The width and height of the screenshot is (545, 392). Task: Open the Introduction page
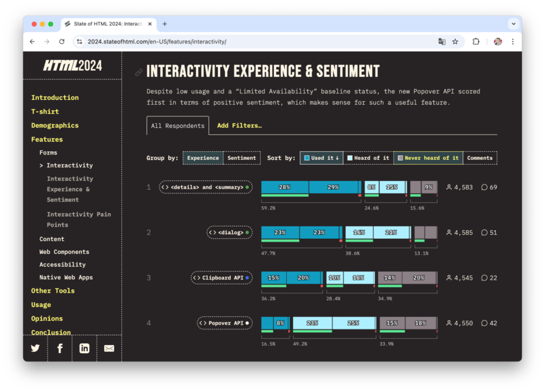[x=55, y=97]
